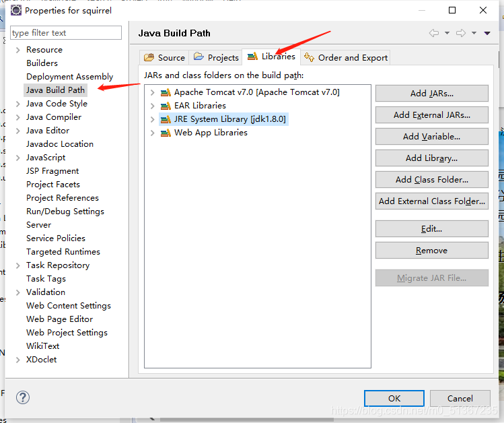Remove the selected library entry
This screenshot has height=423, width=504.
click(432, 251)
